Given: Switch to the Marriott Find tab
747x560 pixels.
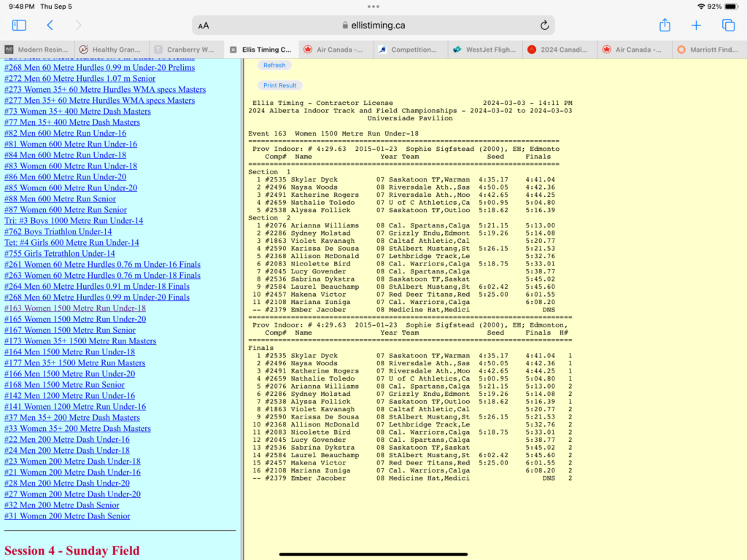Looking at the screenshot, I should [x=709, y=50].
